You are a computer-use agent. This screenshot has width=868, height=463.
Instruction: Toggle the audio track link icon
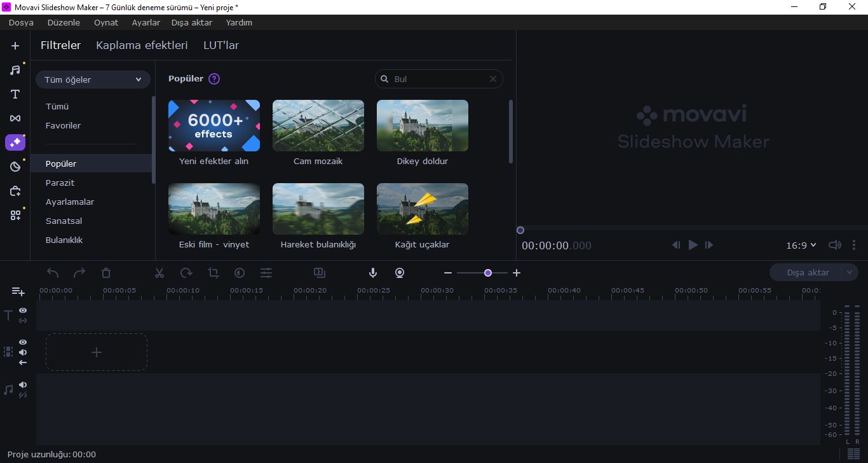tap(23, 395)
